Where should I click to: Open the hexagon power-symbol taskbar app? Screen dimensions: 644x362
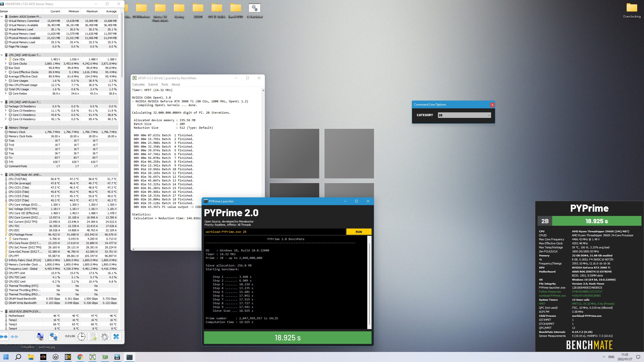point(56,357)
